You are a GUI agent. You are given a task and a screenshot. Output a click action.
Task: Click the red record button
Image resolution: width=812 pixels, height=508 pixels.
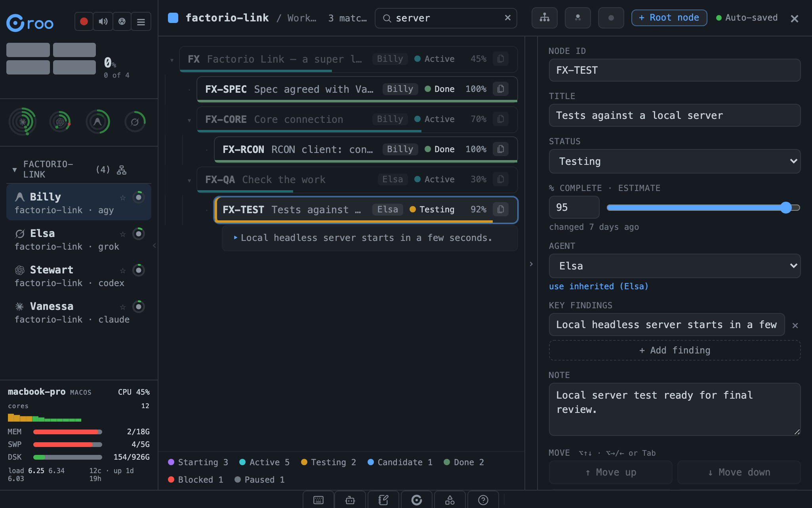pyautogui.click(x=84, y=21)
